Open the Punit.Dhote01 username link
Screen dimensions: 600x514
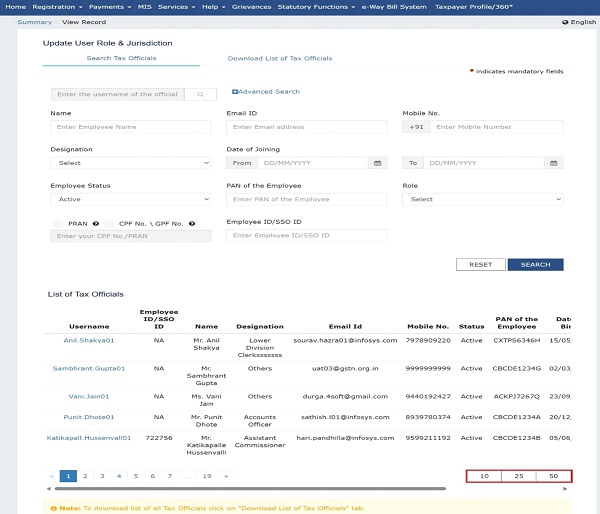tap(89, 417)
